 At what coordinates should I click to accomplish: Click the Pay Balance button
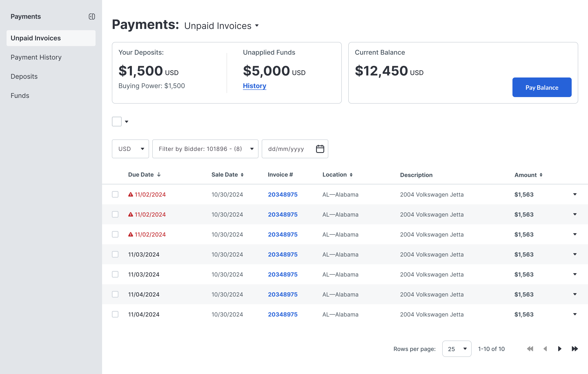[542, 87]
